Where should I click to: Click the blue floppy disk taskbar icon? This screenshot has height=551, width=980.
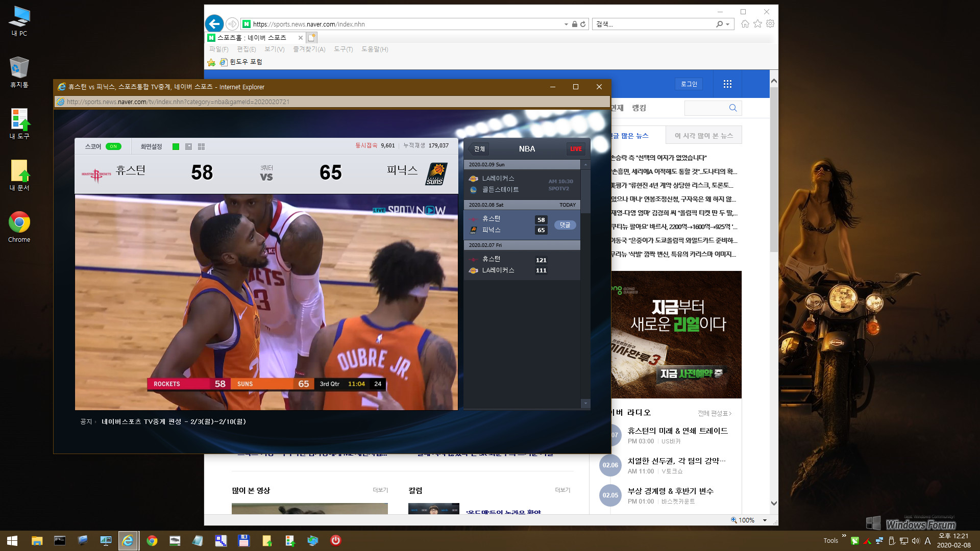pyautogui.click(x=243, y=540)
